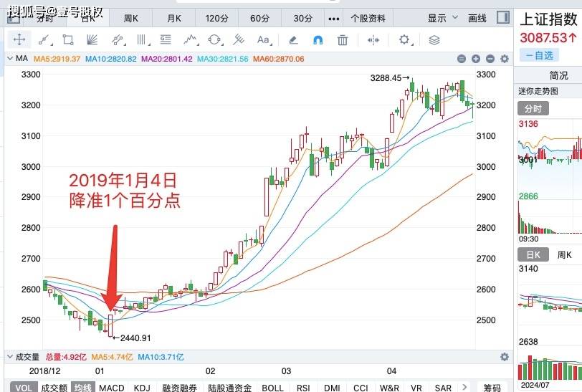Screen dimensions: 582x392
Task: Open volume panel settings gear
Action: click(x=505, y=356)
